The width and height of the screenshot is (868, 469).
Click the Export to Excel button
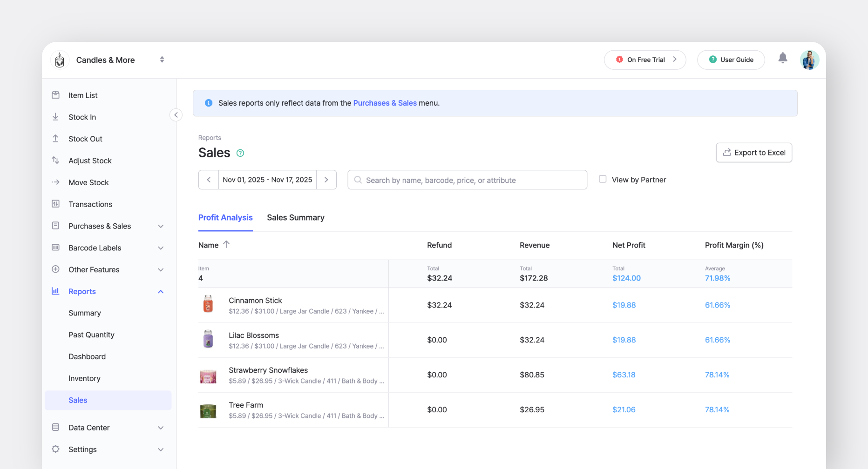point(754,153)
